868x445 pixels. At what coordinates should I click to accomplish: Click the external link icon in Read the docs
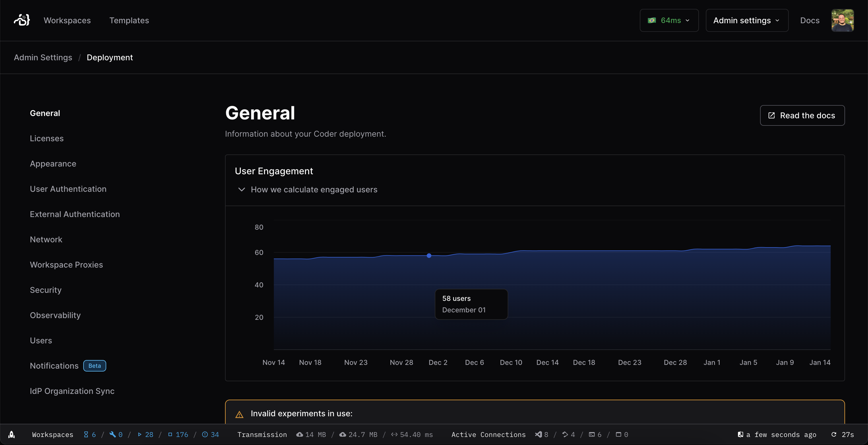point(771,115)
